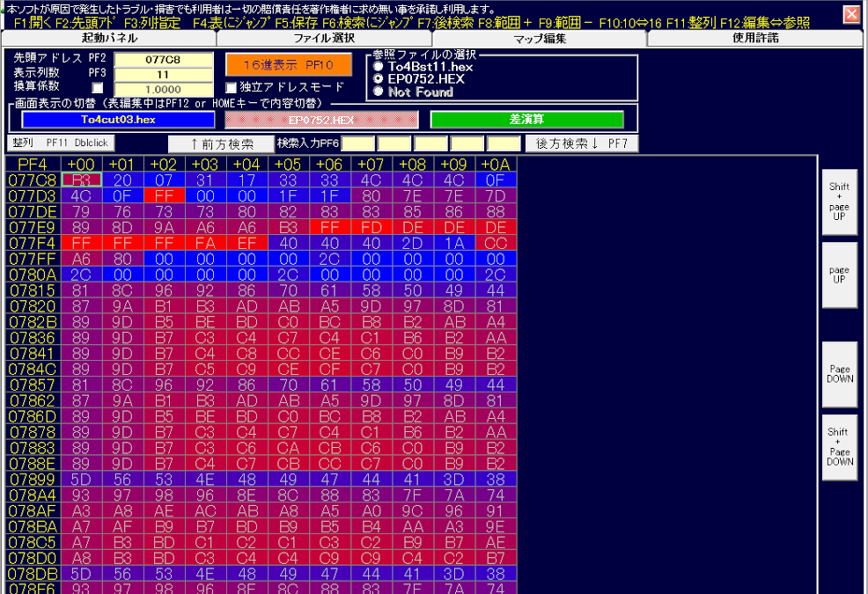Choose the Not Found radio option
The width and height of the screenshot is (868, 594).
pos(379,92)
